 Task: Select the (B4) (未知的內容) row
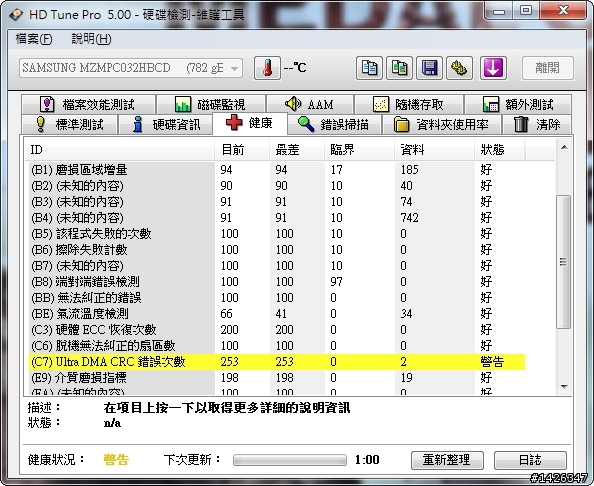(x=277, y=217)
